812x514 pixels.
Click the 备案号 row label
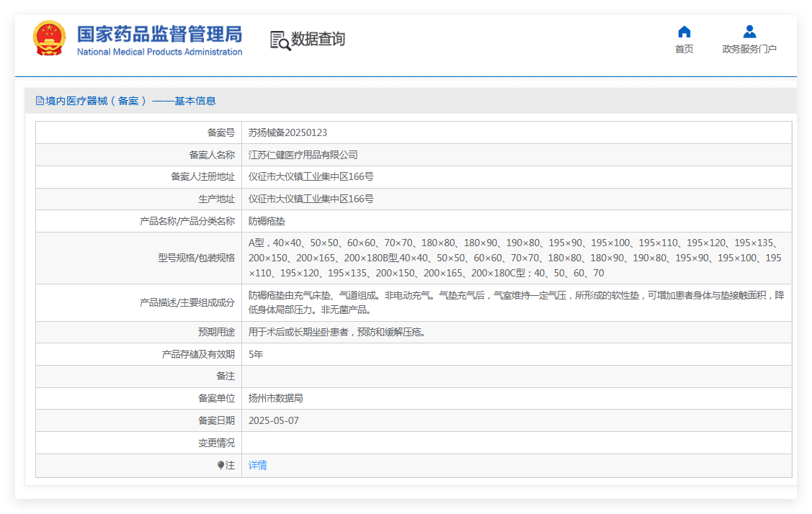[x=221, y=132]
